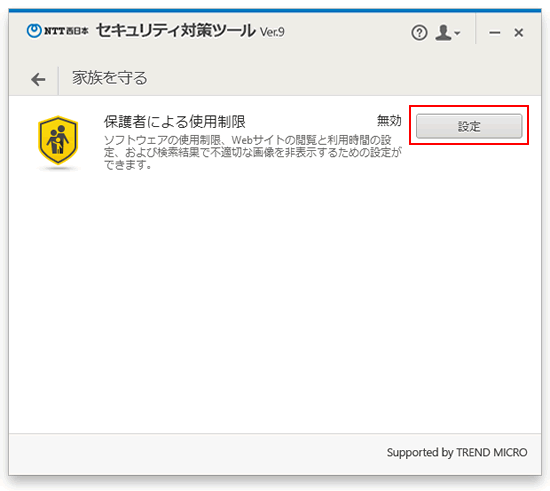Click the セキュリティ対策ツール title text
Image resolution: width=550 pixels, height=491 pixels.
(x=175, y=31)
